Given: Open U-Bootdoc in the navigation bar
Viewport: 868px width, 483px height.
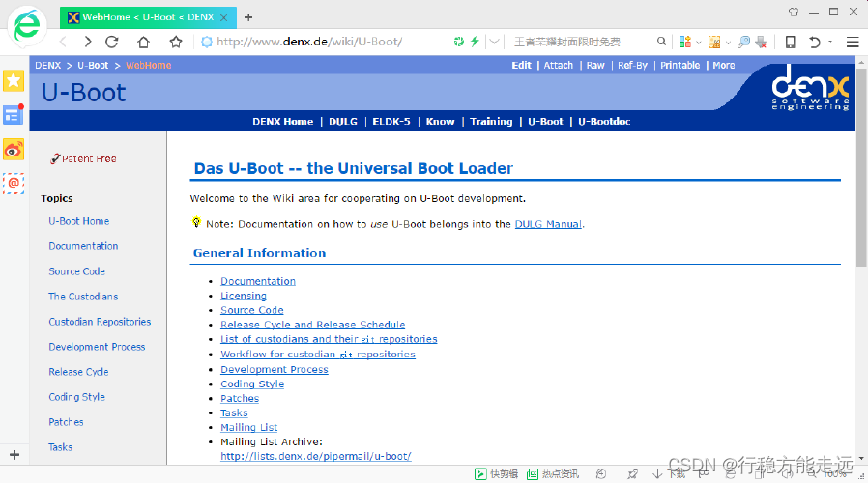Looking at the screenshot, I should point(604,121).
